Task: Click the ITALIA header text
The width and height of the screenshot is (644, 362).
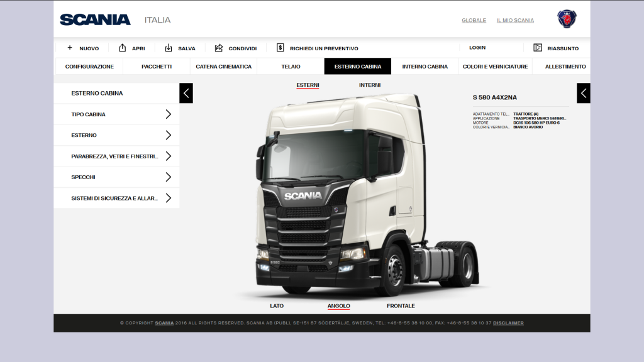Action: tap(157, 19)
